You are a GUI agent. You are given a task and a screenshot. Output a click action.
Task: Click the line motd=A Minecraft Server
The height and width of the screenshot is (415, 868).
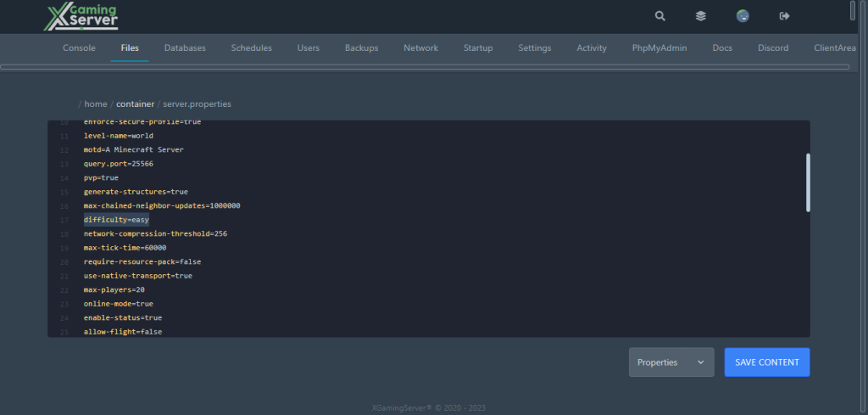[133, 149]
